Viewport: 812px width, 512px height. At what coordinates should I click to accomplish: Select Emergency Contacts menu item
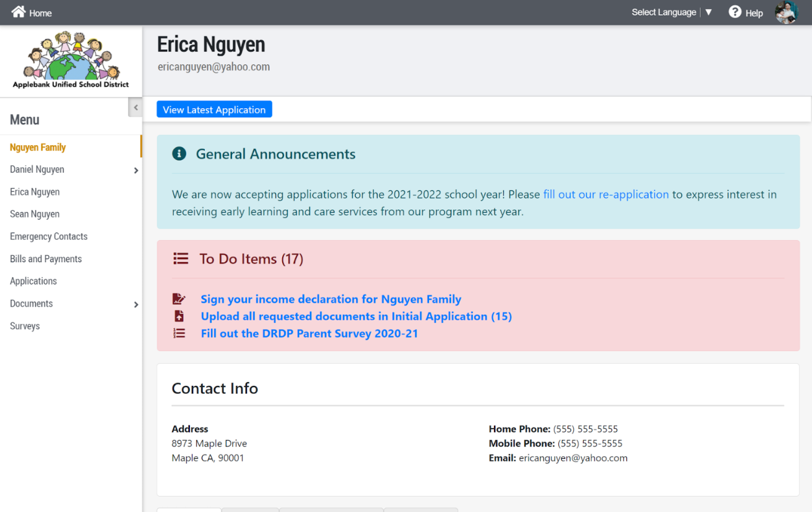pyautogui.click(x=49, y=236)
